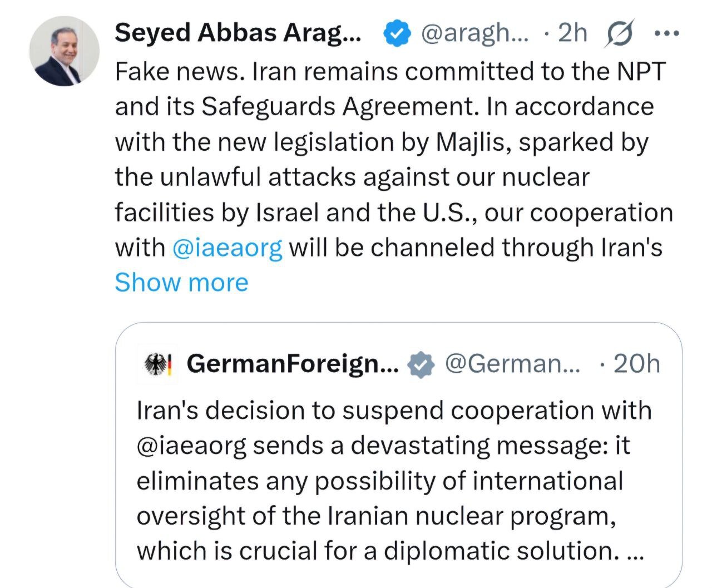Click the blue verified badge beside Araghchi's name
This screenshot has height=588, width=712.
(397, 34)
